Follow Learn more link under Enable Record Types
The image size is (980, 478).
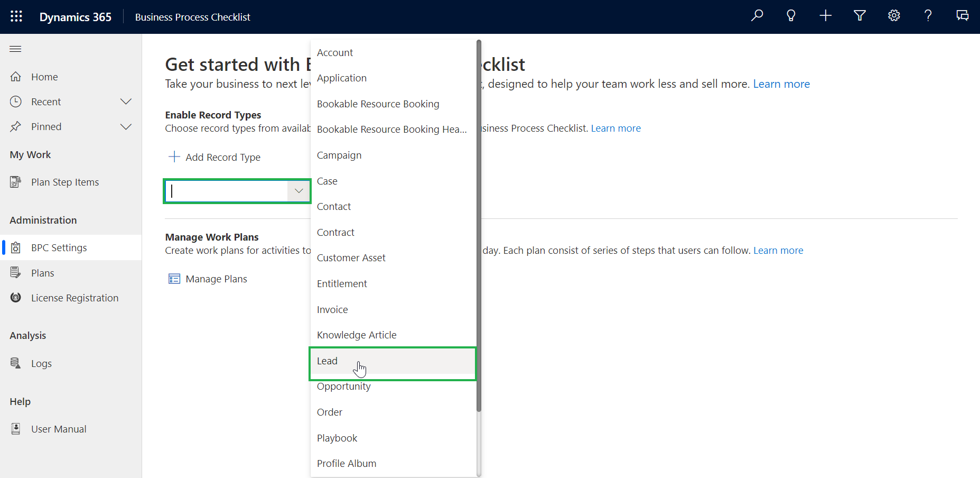[615, 128]
